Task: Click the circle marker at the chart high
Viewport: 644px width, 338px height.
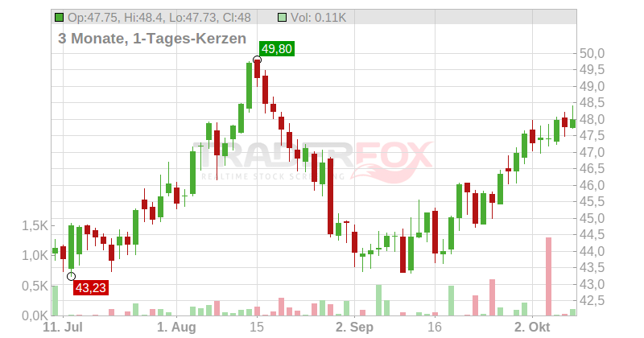Action: (x=257, y=60)
